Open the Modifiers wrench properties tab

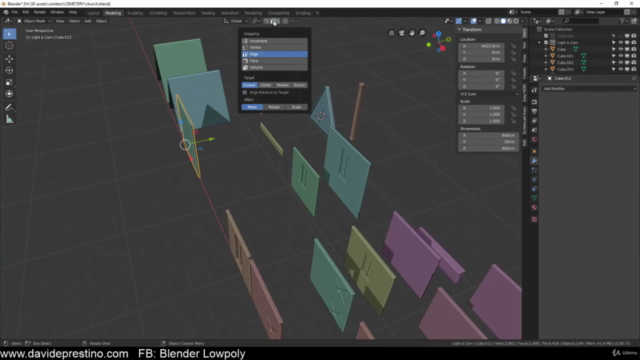click(x=534, y=161)
